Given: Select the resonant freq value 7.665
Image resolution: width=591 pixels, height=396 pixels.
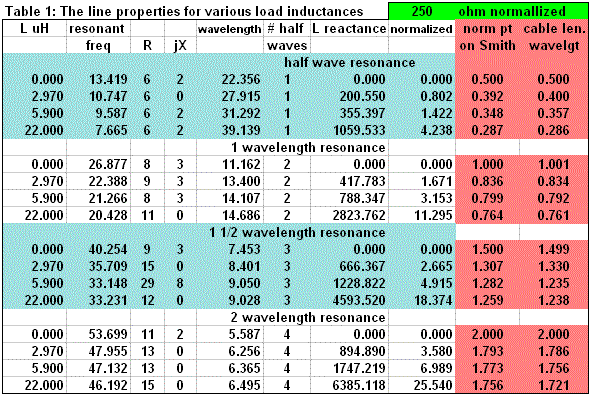Looking at the screenshot, I should (111, 130).
